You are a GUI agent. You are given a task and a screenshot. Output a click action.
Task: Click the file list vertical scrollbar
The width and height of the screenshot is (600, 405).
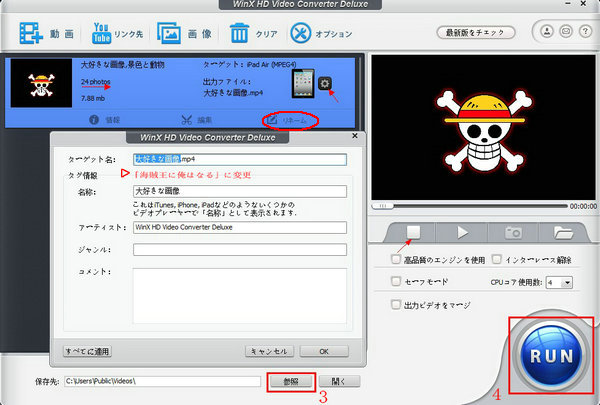coord(359,92)
